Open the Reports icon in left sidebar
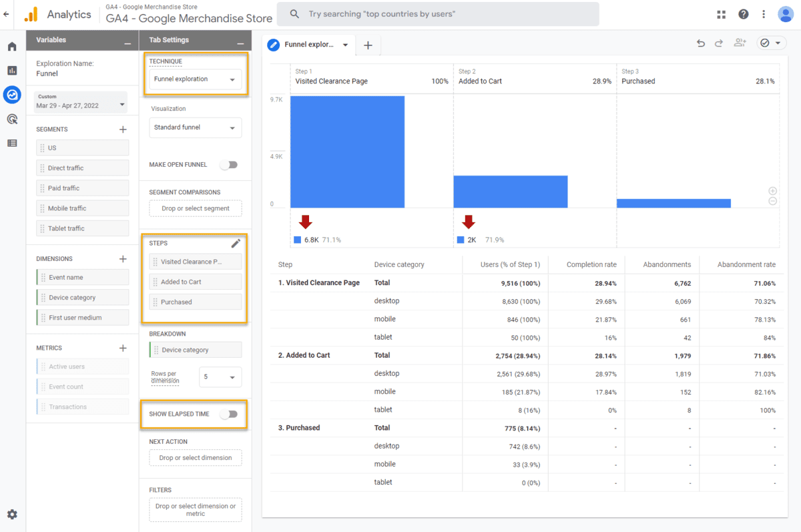This screenshot has width=801, height=532. [12, 70]
